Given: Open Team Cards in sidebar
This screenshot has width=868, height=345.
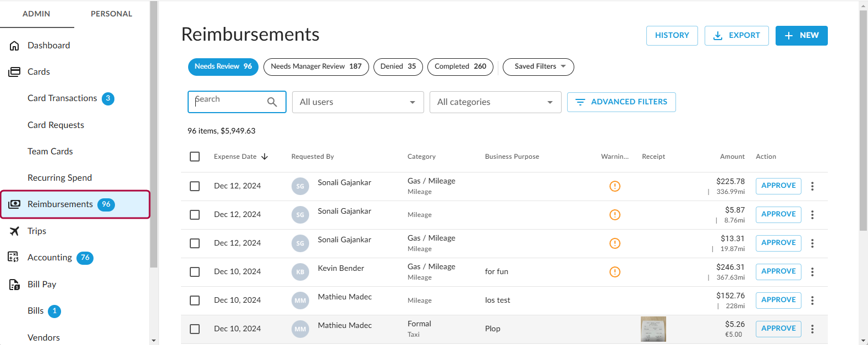Looking at the screenshot, I should [50, 152].
